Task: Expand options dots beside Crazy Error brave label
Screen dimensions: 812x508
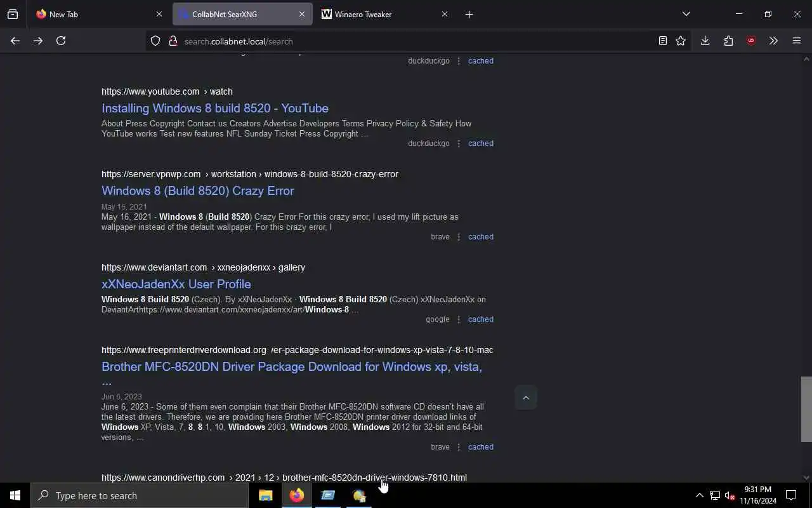Action: tap(459, 237)
